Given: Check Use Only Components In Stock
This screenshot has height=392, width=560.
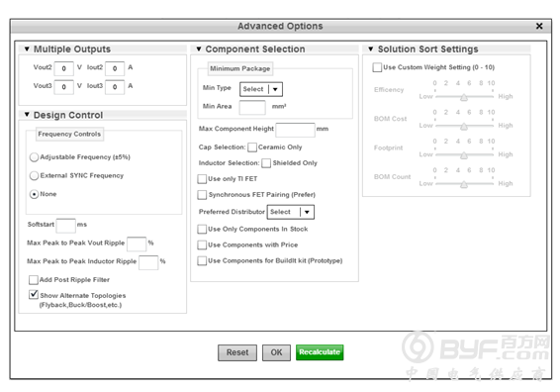Looking at the screenshot, I should pyautogui.click(x=202, y=229).
